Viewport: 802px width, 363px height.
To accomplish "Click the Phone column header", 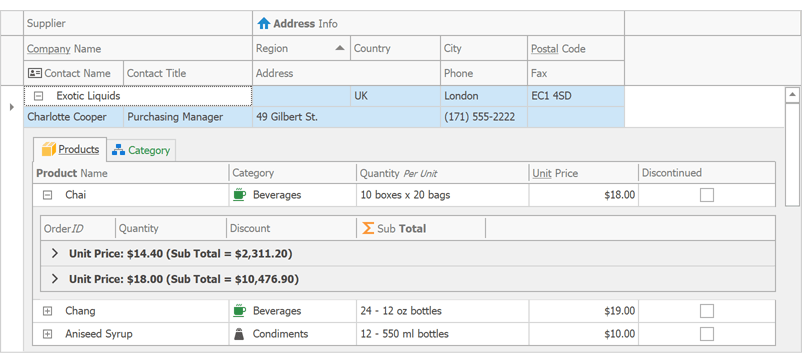I will [484, 73].
